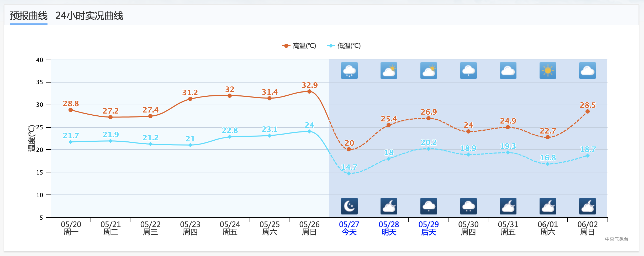
Task: Click the 28.5 high point on 06/02
Action: [x=588, y=111]
